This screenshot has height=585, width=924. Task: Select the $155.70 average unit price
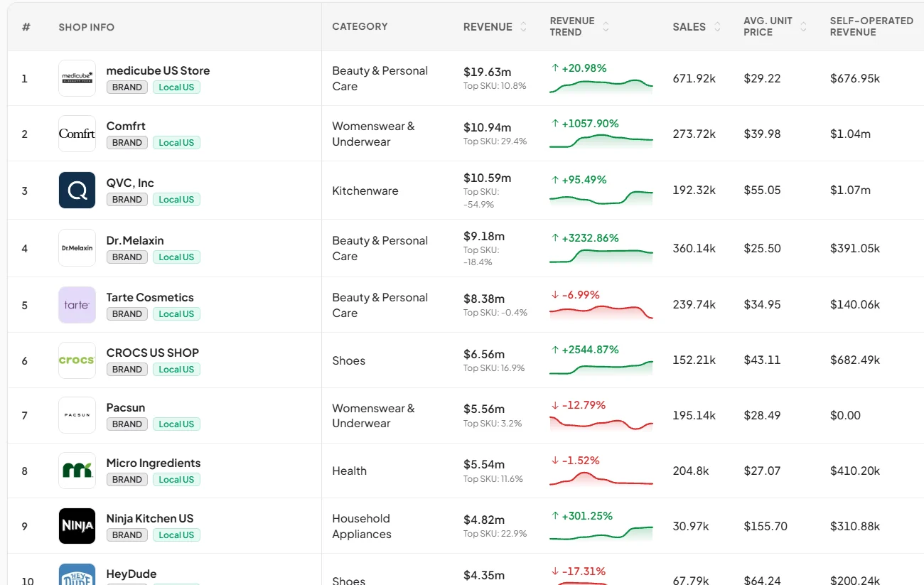pyautogui.click(x=765, y=526)
